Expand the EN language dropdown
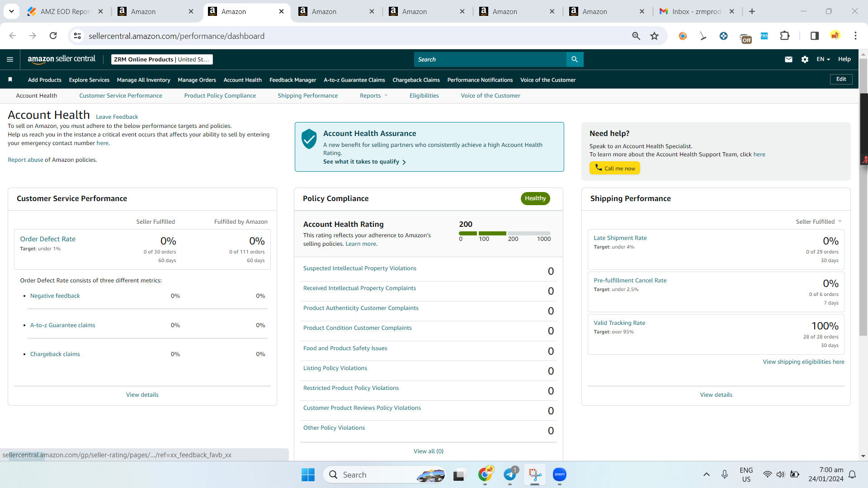 (823, 59)
